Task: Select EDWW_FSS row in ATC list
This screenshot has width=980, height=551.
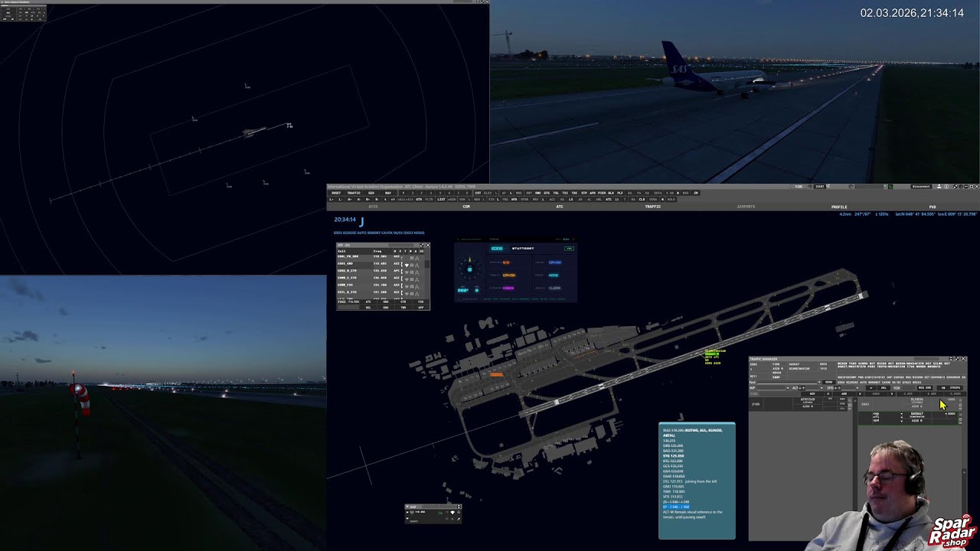Action: click(x=381, y=285)
